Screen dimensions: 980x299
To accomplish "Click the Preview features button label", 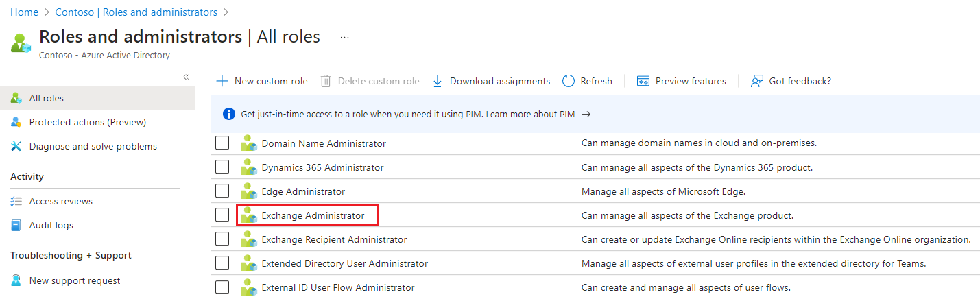I will (x=691, y=81).
